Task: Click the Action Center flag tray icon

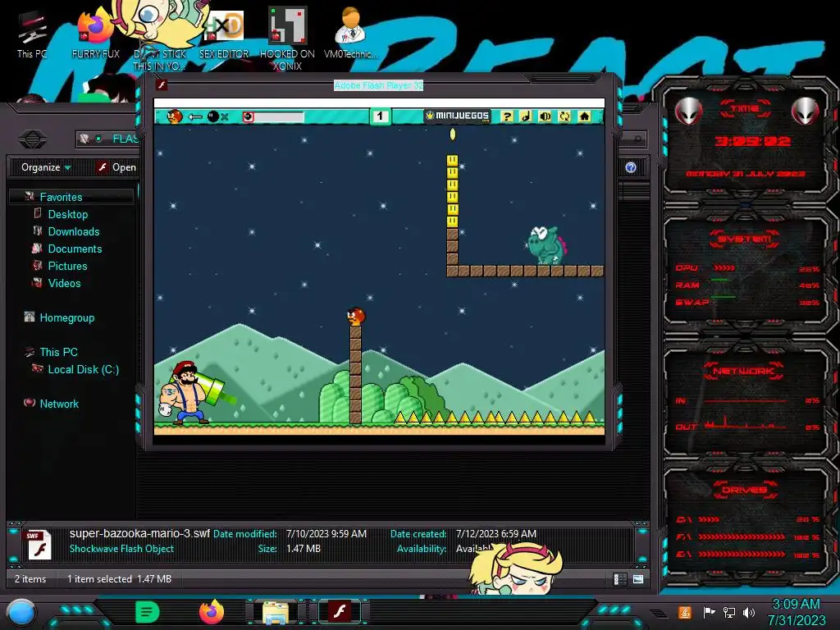Action: 708,612
